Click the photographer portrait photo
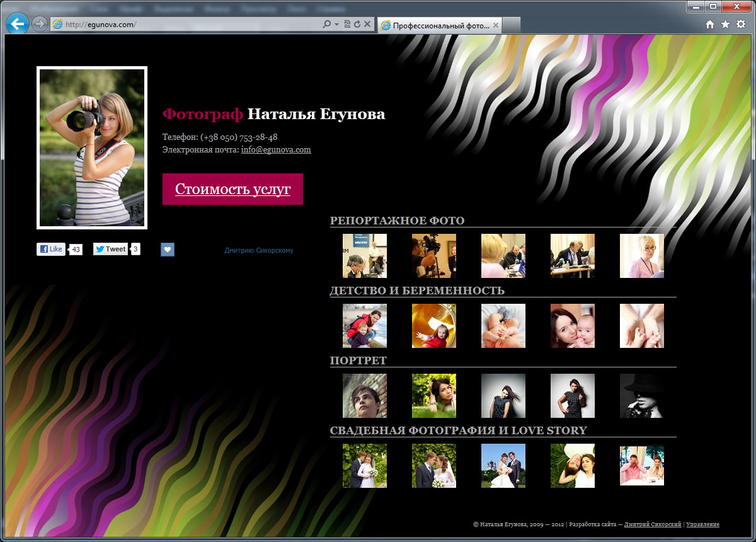This screenshot has height=542, width=756. [92, 147]
